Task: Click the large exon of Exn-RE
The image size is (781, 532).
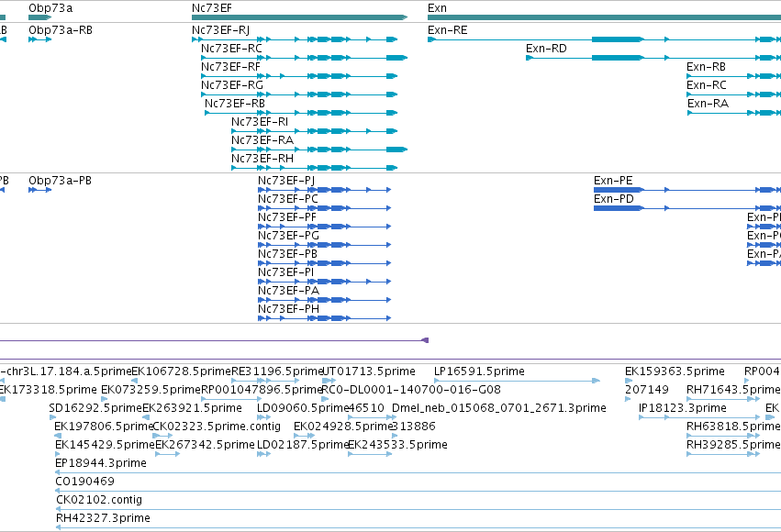Action: [617, 39]
